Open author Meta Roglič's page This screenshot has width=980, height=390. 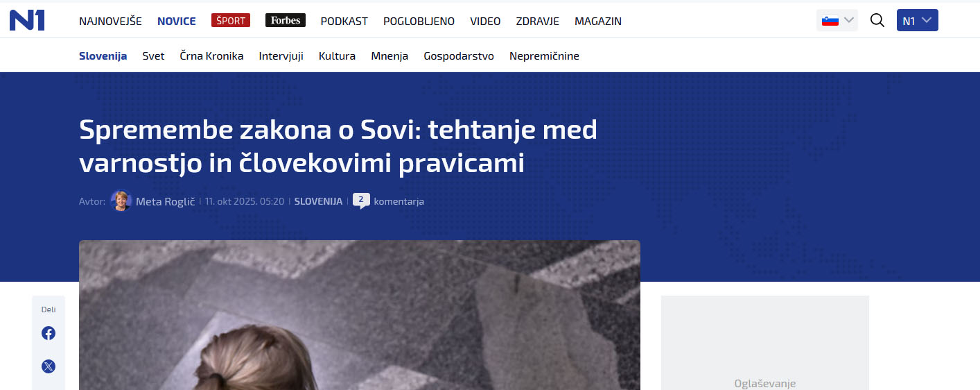click(x=166, y=201)
